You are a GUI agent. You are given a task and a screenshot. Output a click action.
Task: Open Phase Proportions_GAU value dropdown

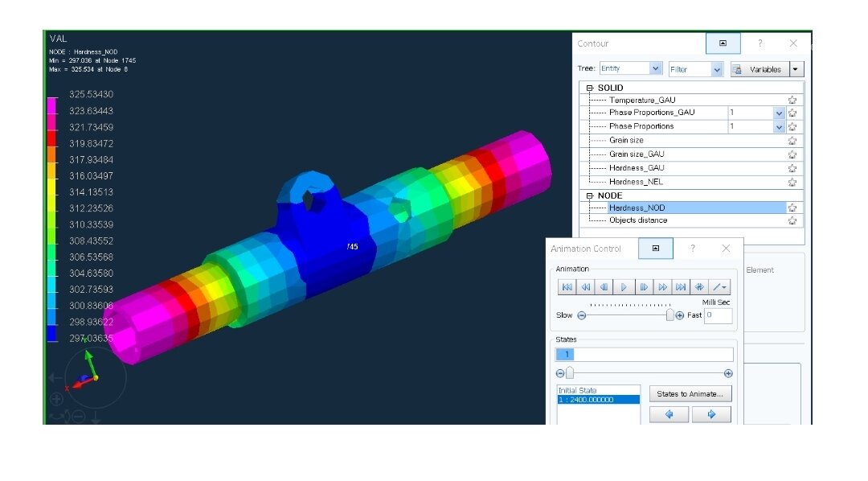coord(779,113)
